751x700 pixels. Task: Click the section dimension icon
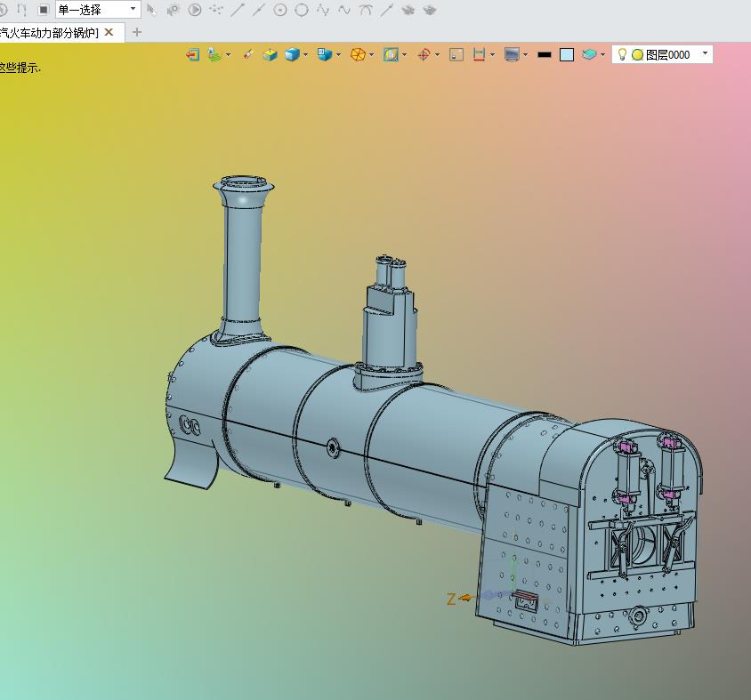point(480,54)
